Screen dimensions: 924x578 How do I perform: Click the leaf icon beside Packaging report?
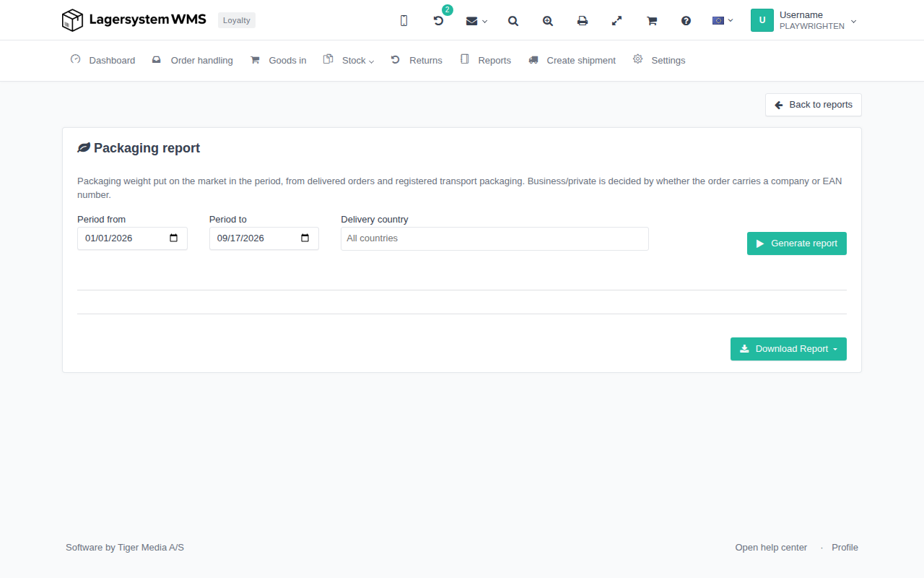[84, 148]
